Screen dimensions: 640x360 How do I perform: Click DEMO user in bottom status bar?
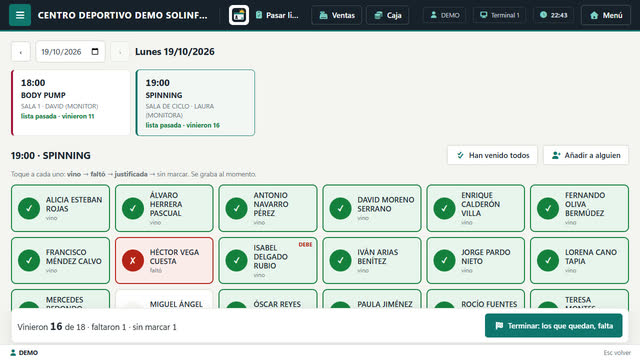24,353
